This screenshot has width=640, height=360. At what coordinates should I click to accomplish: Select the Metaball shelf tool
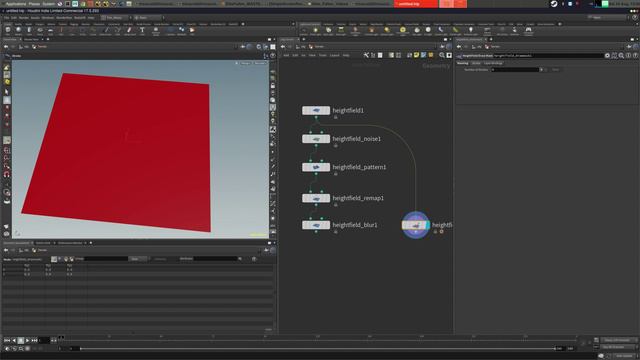pyautogui.click(x=181, y=31)
